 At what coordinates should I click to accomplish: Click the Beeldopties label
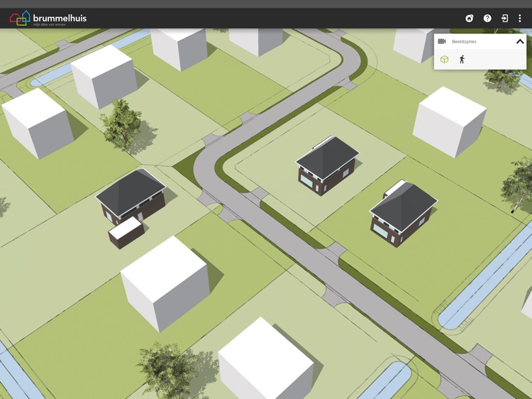click(464, 41)
